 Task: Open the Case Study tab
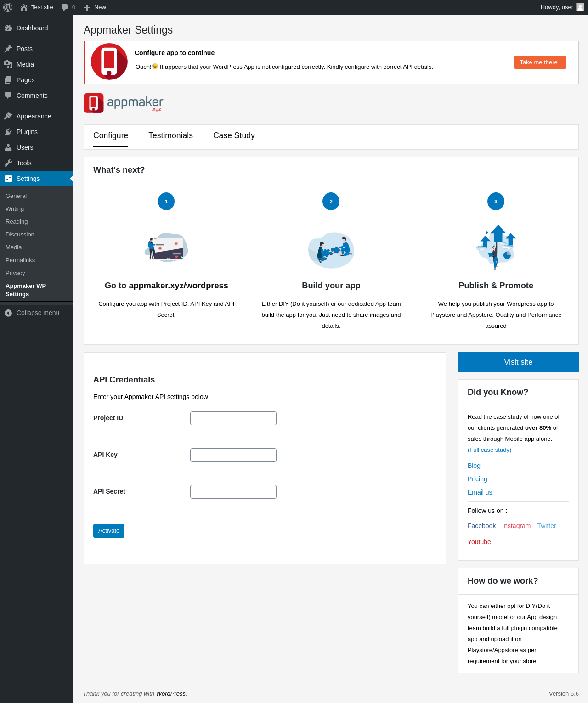click(x=234, y=135)
